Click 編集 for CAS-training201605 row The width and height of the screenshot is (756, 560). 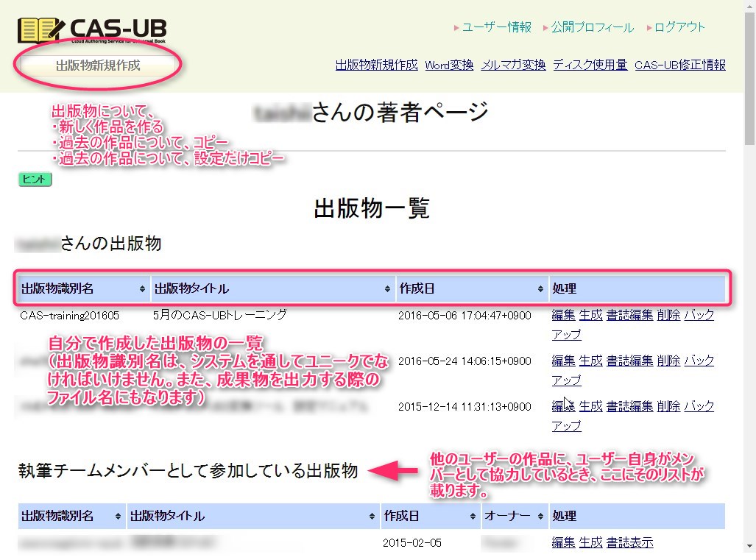pyautogui.click(x=563, y=315)
